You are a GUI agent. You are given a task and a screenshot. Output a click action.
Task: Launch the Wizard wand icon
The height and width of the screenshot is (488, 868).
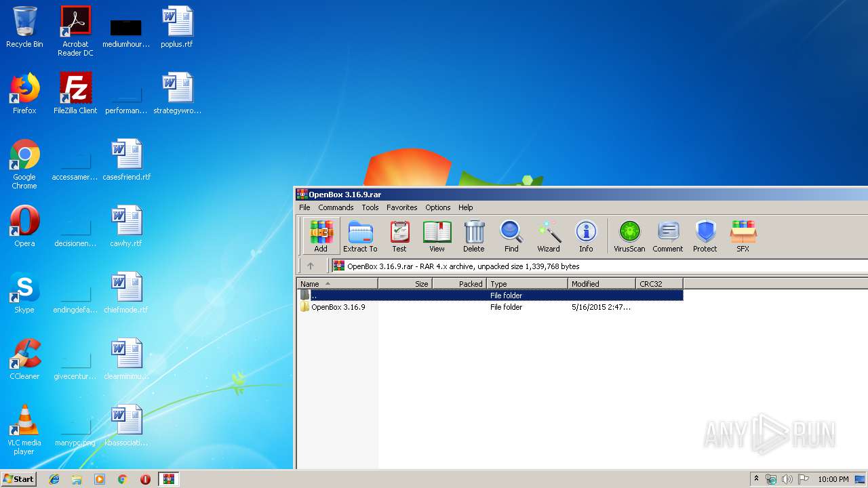[x=549, y=236]
